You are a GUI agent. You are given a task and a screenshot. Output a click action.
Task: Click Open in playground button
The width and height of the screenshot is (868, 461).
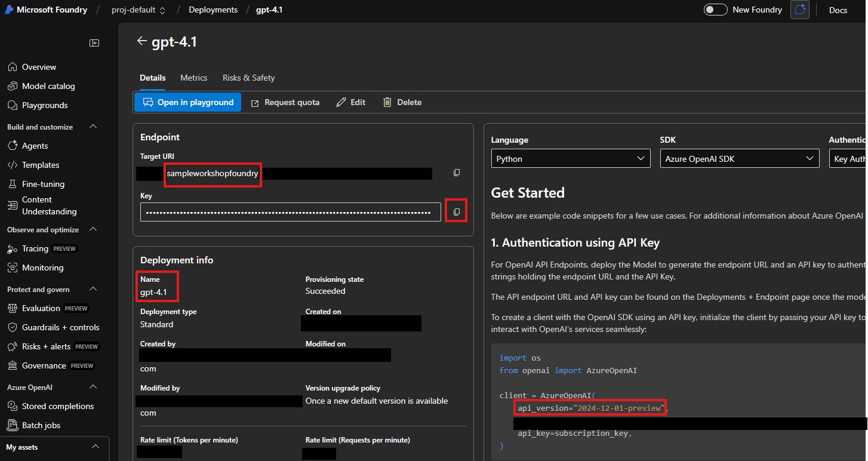187,102
